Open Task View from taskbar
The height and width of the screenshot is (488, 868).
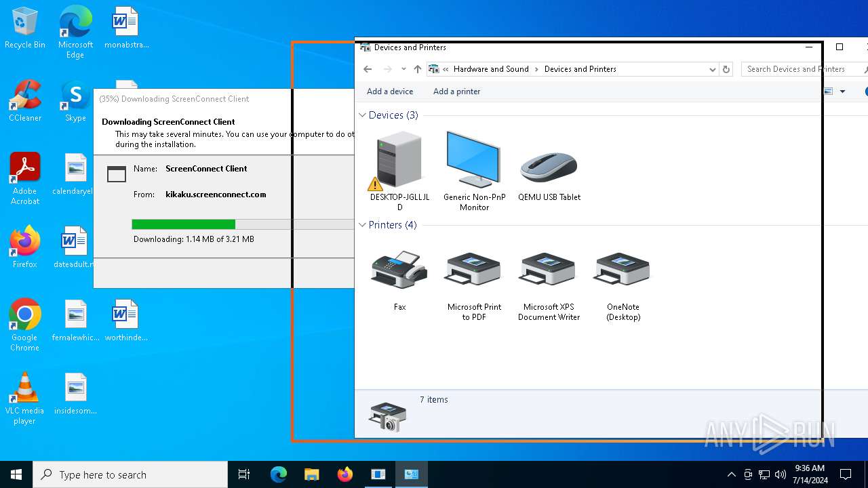244,474
